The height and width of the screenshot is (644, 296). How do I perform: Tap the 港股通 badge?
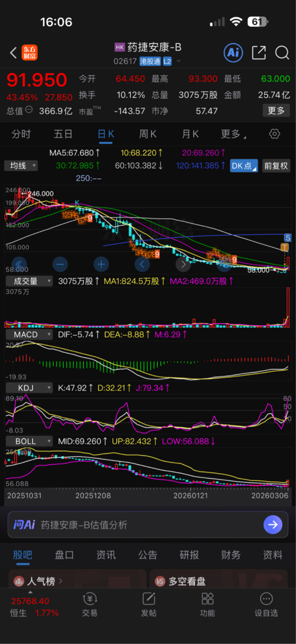click(150, 61)
